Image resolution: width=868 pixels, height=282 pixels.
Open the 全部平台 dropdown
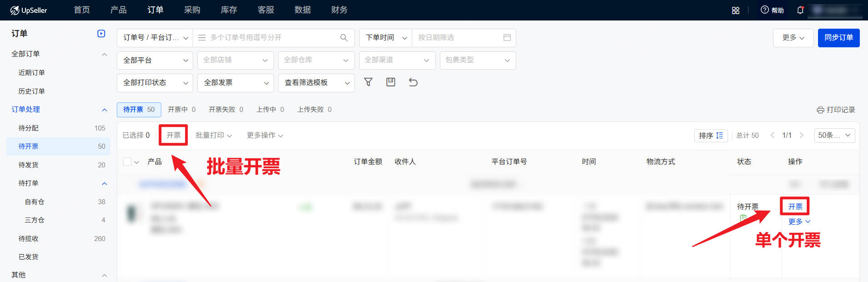click(155, 60)
